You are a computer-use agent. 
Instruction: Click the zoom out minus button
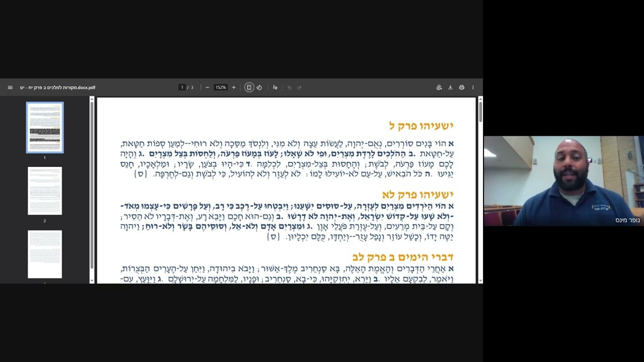207,87
